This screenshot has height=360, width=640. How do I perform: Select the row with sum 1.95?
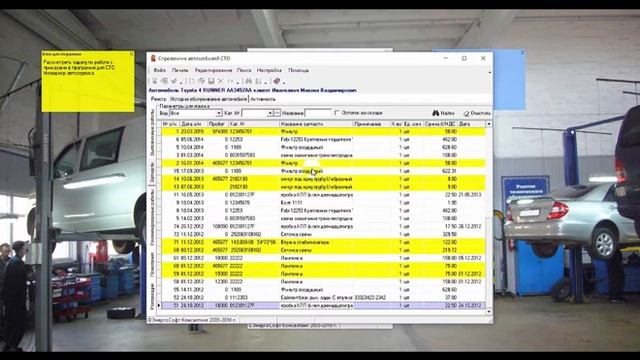(323, 203)
